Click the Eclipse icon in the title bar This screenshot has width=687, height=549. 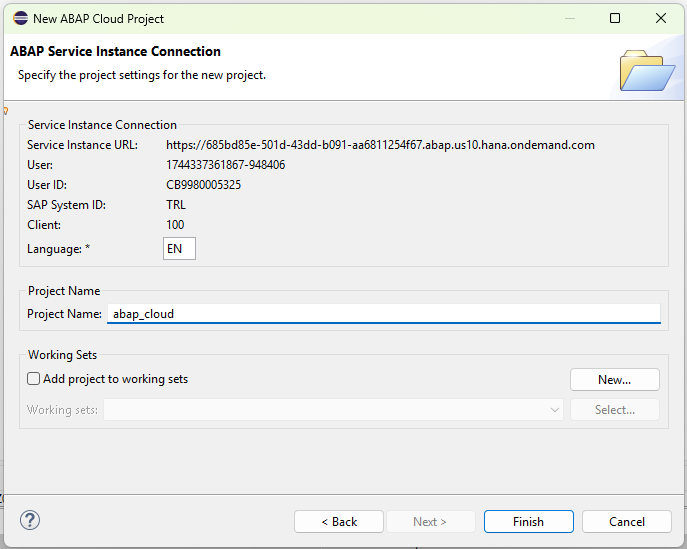[20, 18]
